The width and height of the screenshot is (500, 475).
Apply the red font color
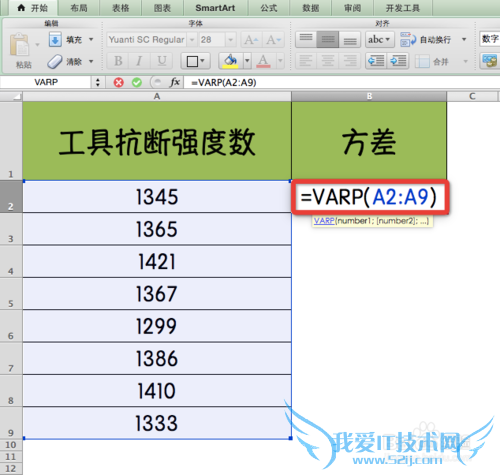[x=263, y=61]
